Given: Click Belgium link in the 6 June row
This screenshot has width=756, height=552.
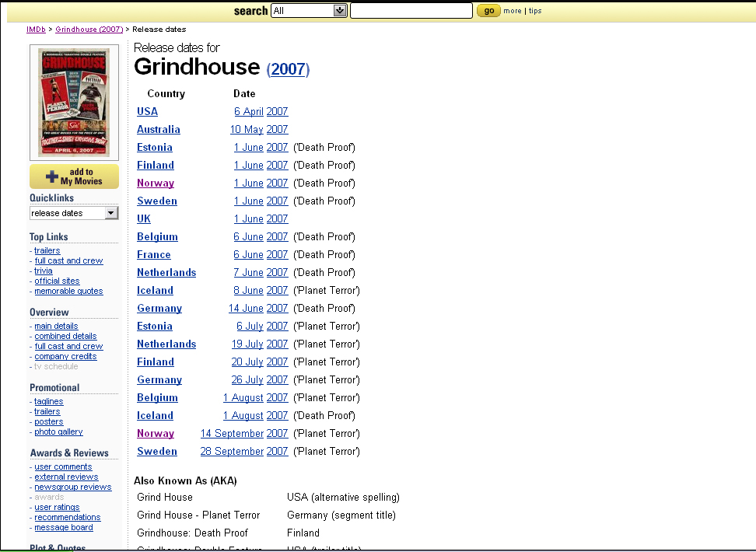Looking at the screenshot, I should pos(158,236).
